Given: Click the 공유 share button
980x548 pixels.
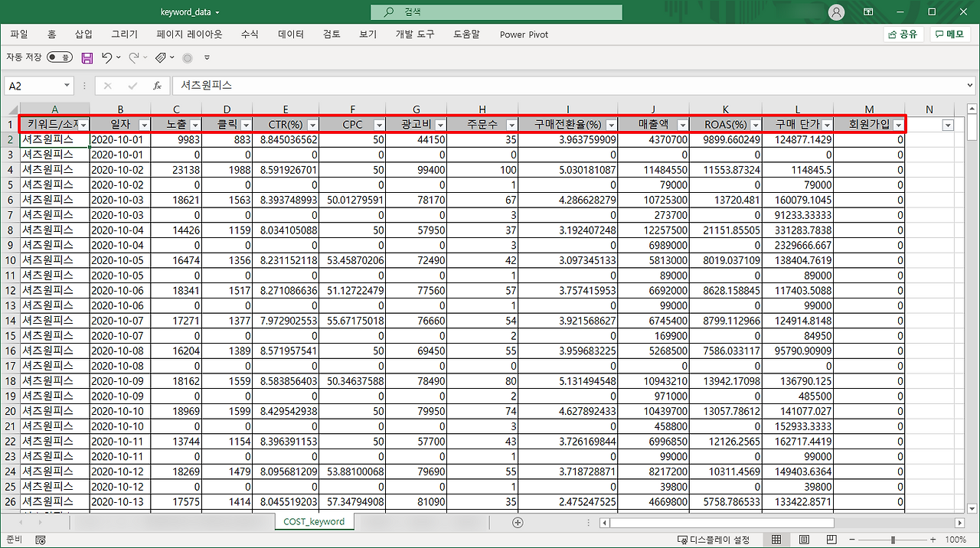Looking at the screenshot, I should pyautogui.click(x=903, y=34).
